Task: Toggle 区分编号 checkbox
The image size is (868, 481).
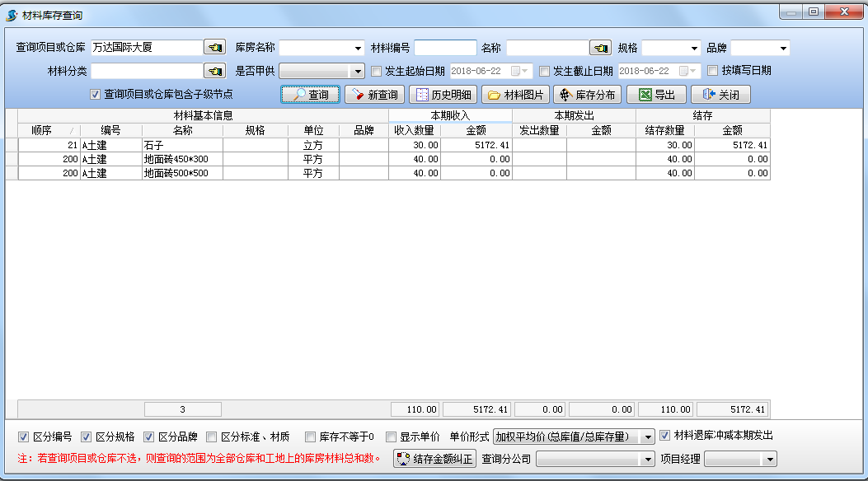Action: (x=25, y=437)
